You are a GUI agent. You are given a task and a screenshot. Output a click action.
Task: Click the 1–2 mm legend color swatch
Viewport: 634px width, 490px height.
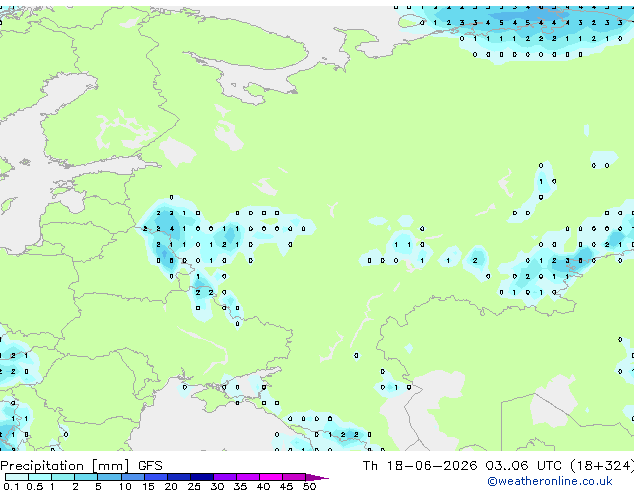click(63, 477)
